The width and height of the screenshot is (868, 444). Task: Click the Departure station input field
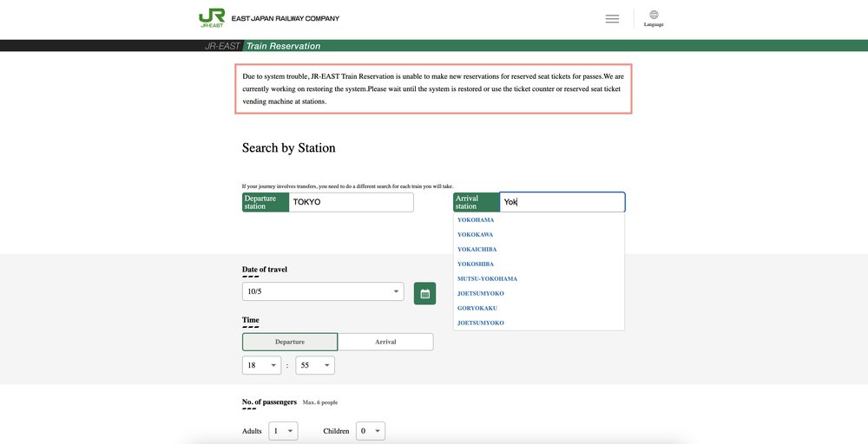pos(351,202)
